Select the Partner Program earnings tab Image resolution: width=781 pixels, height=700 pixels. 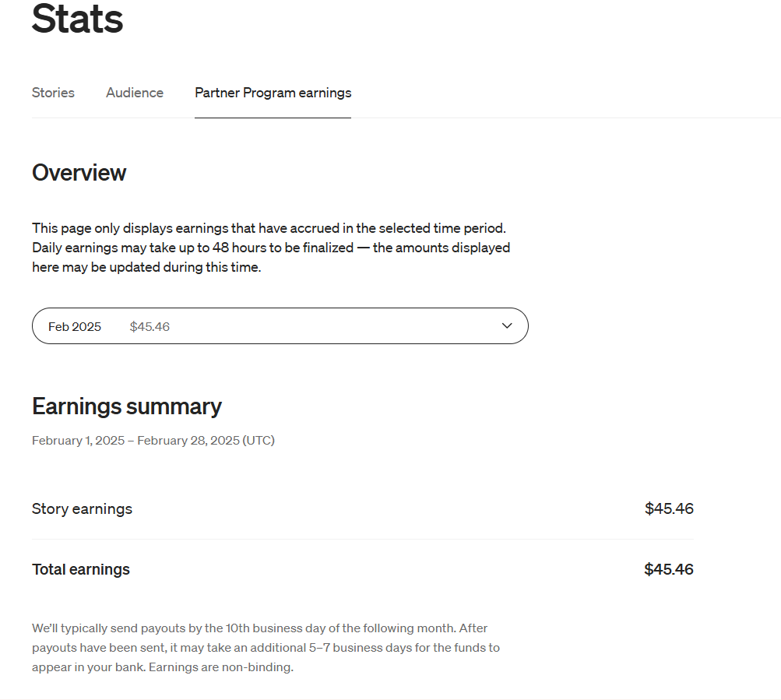click(273, 93)
